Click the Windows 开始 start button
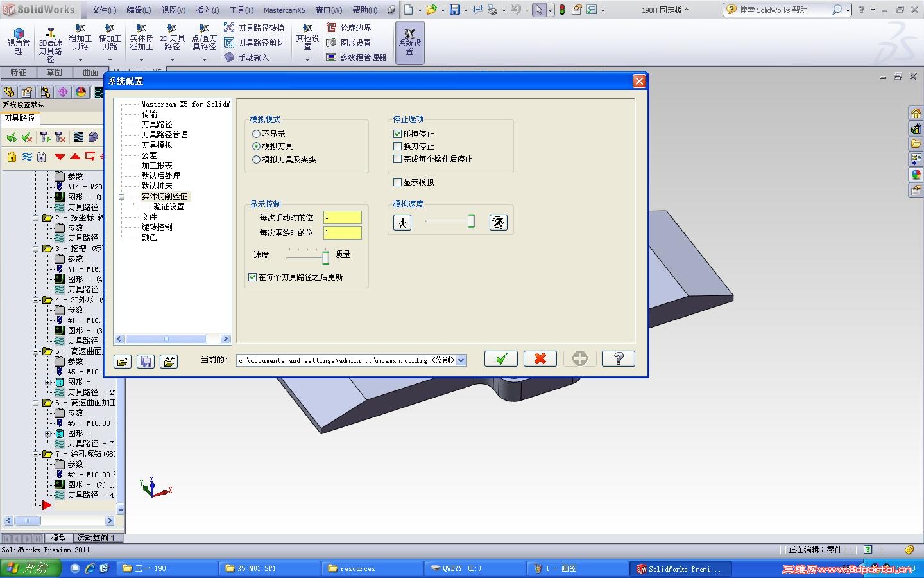 pos(31,568)
